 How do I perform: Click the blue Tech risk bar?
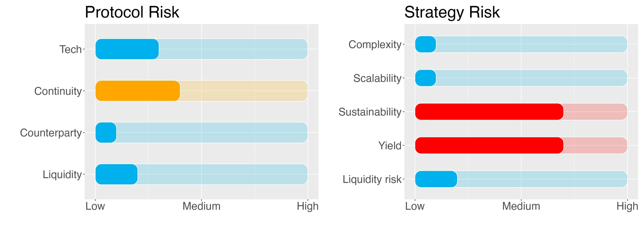click(x=127, y=49)
